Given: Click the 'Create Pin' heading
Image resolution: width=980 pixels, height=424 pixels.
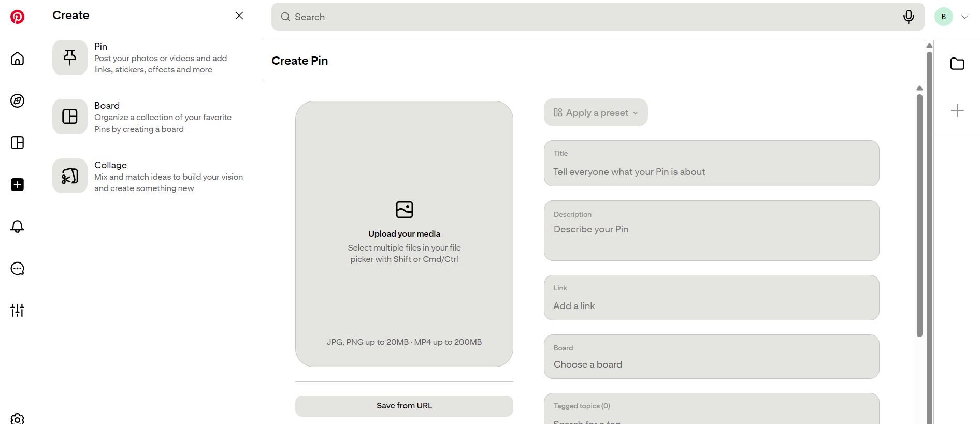Looking at the screenshot, I should pos(299,61).
